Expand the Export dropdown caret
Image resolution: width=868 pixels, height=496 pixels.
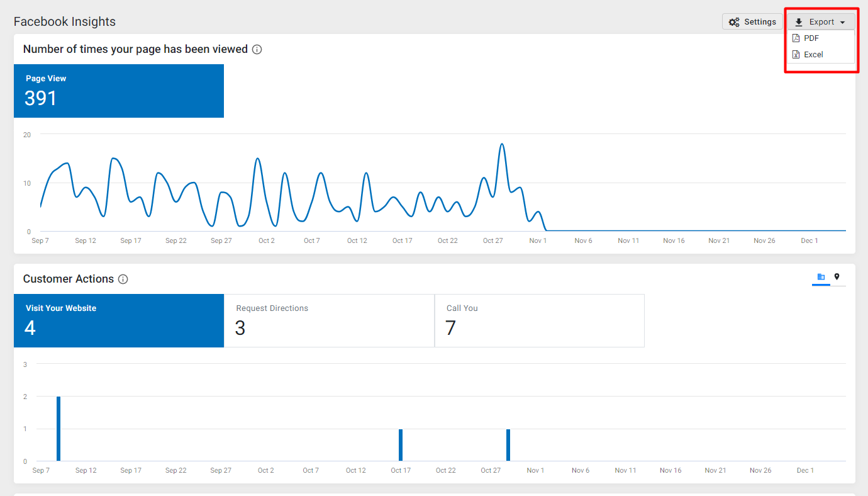(x=842, y=23)
